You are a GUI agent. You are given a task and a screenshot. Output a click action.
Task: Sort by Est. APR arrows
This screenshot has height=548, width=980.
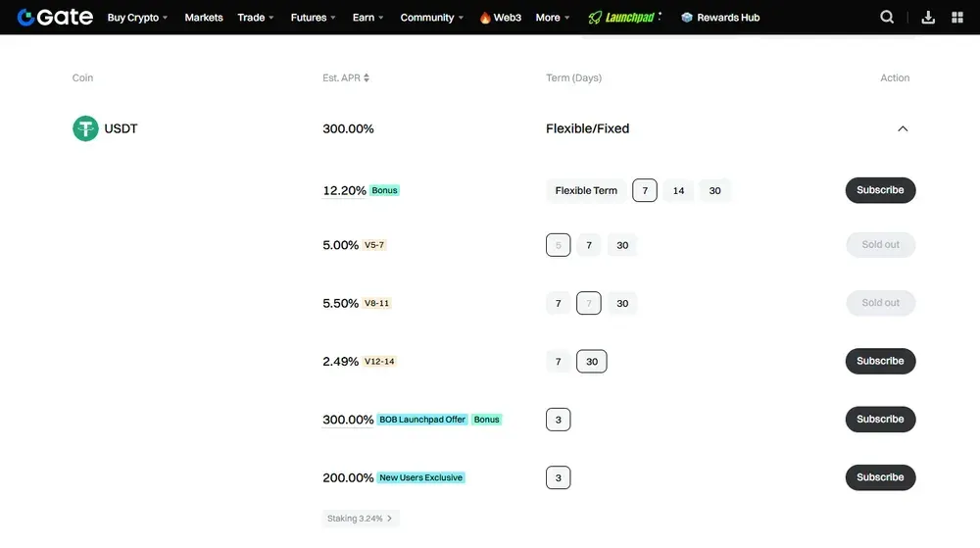coord(367,78)
